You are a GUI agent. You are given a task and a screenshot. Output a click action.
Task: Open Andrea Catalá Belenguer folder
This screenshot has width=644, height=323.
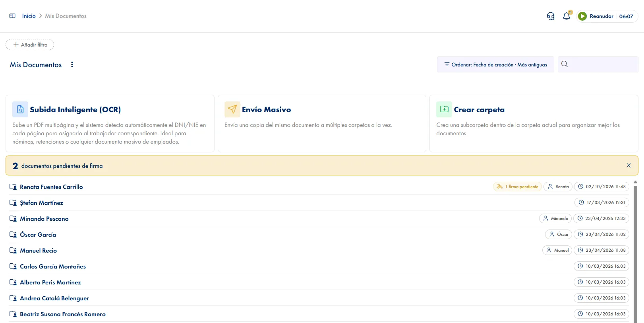54,298
